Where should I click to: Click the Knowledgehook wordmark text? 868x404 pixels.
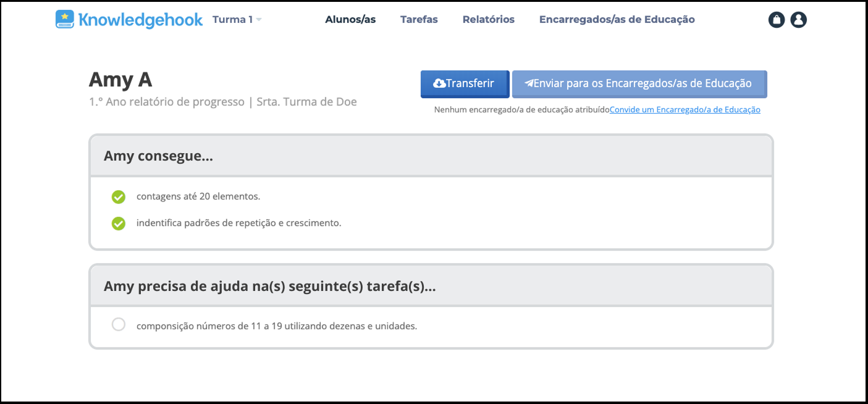(x=140, y=20)
